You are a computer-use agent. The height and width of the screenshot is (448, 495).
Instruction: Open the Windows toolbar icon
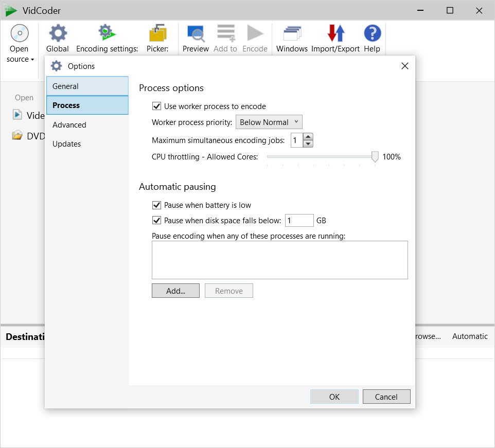point(292,33)
